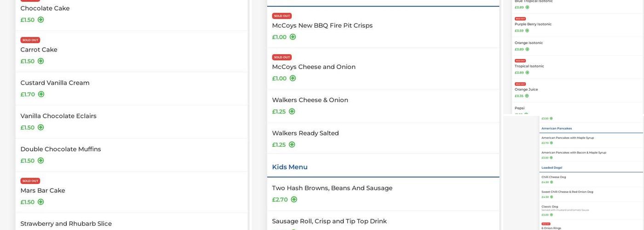Click plus icon beside Orange Isotonic
Image resolution: width=644 pixels, height=230 pixels.
[x=527, y=49]
